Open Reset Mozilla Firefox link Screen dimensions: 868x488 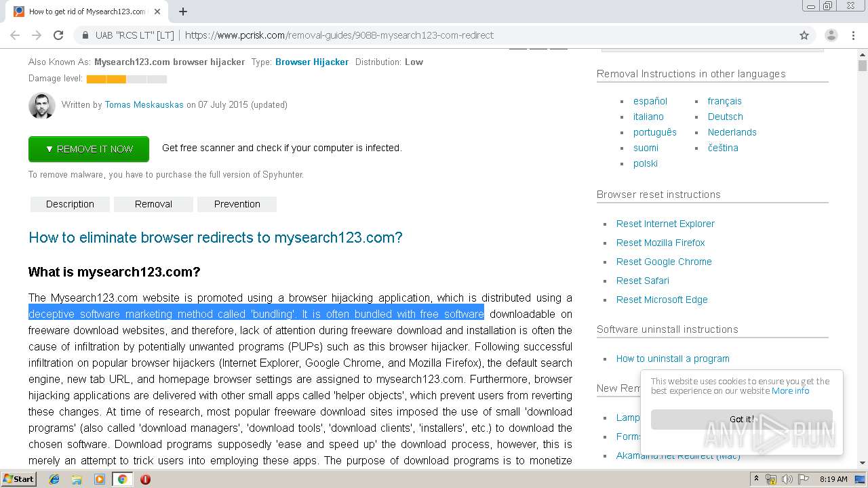(660, 243)
